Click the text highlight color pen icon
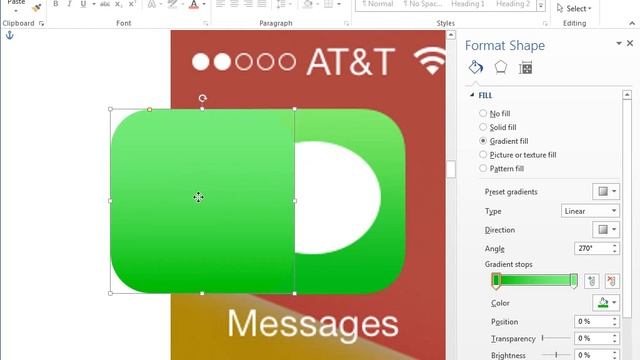Viewport: 640px width, 360px height. point(173,4)
